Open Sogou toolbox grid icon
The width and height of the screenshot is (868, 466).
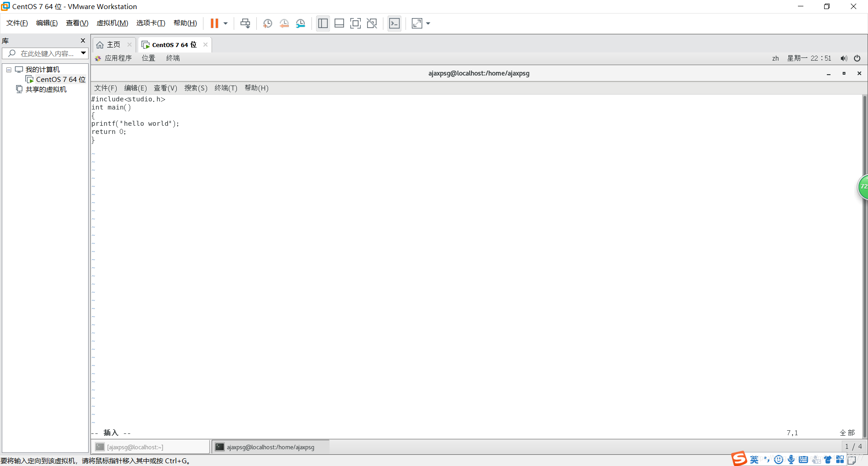point(840,460)
